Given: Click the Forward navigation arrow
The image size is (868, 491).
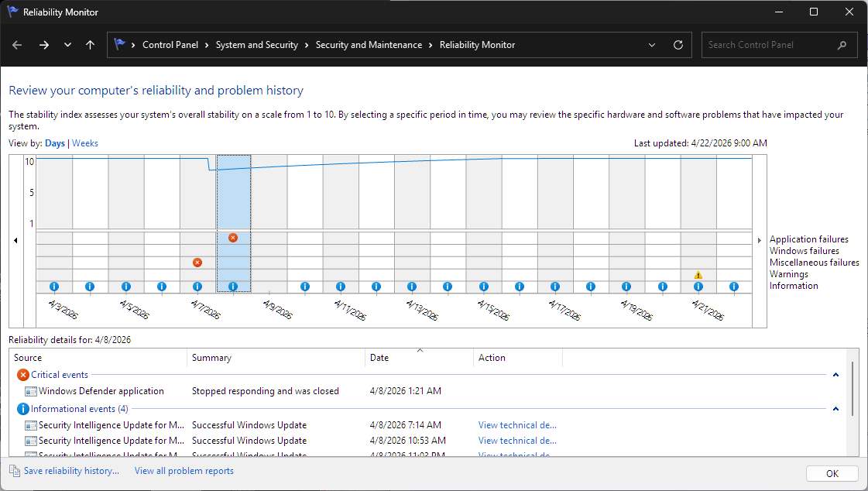Looking at the screenshot, I should coord(43,45).
